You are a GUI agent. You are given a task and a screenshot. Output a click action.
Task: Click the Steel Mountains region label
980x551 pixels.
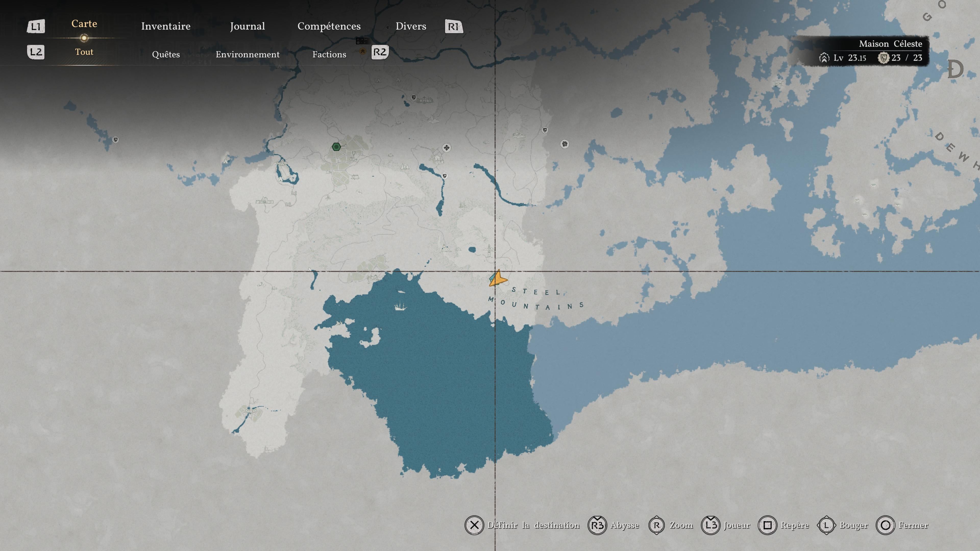pyautogui.click(x=536, y=299)
